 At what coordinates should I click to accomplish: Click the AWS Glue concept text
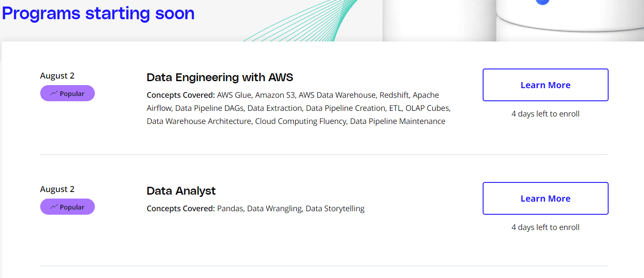coord(234,95)
